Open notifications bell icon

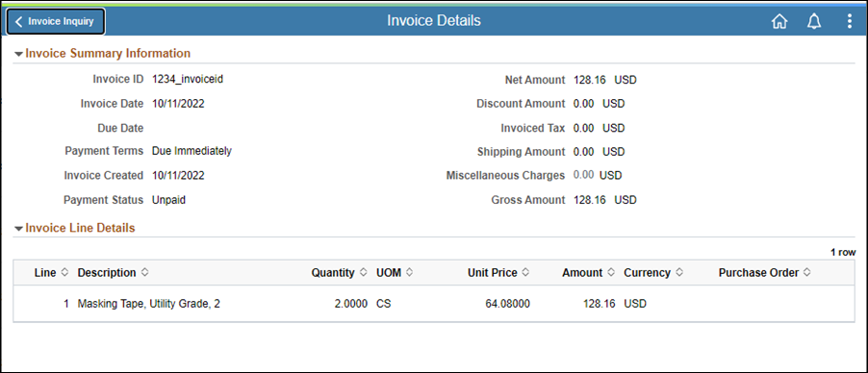click(x=814, y=21)
